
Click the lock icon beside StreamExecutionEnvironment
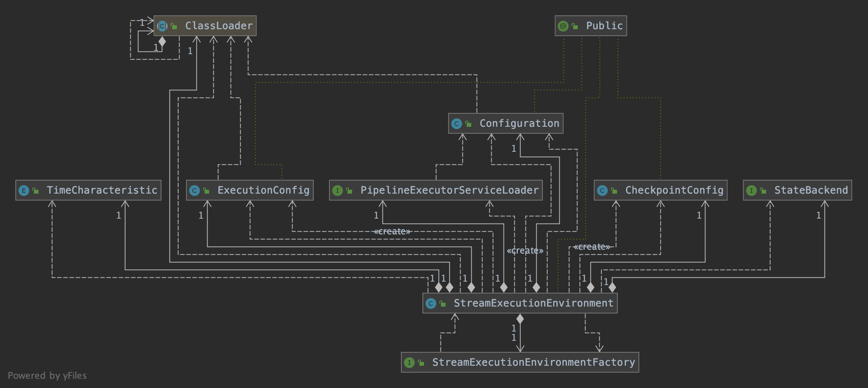(x=443, y=303)
